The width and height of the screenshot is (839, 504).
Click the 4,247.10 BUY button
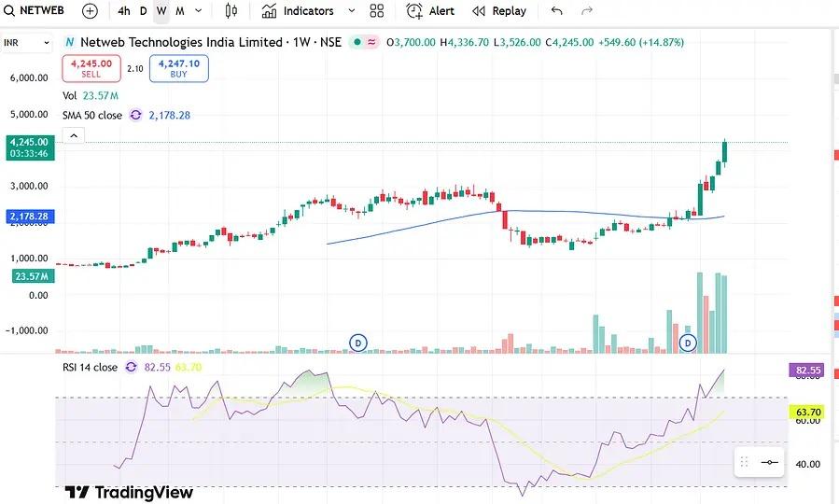[x=178, y=68]
